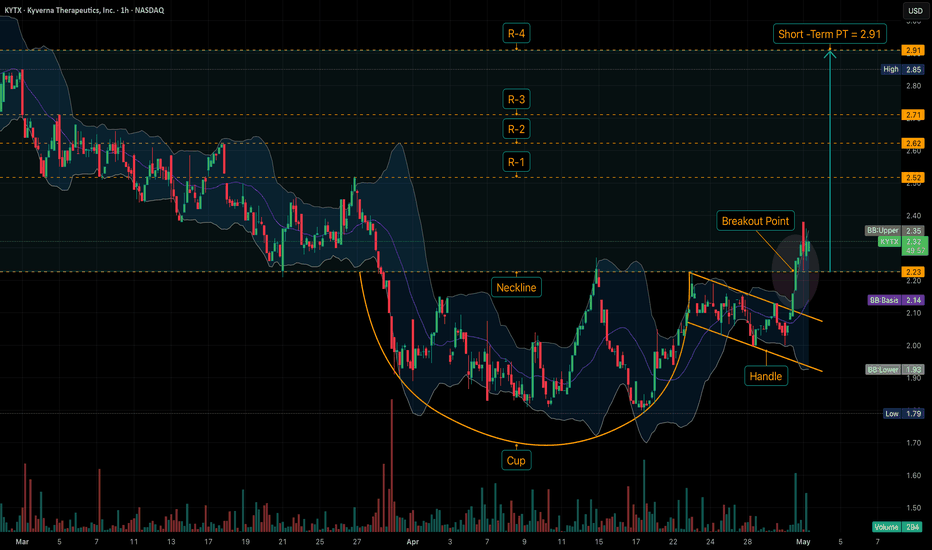Click the orange 2.62 price tag

(913, 143)
